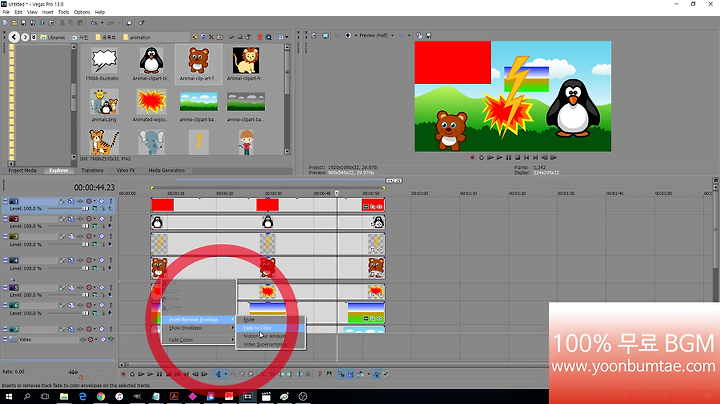720x404 pixels.
Task: Click the Render As toolbar icon
Action: (x=42, y=22)
